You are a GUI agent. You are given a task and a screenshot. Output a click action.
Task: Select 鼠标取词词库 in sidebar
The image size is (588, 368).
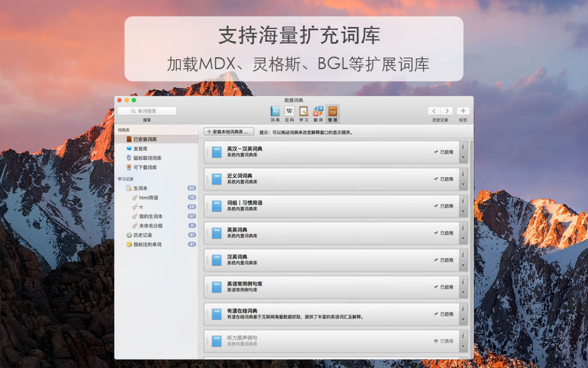[x=156, y=158]
